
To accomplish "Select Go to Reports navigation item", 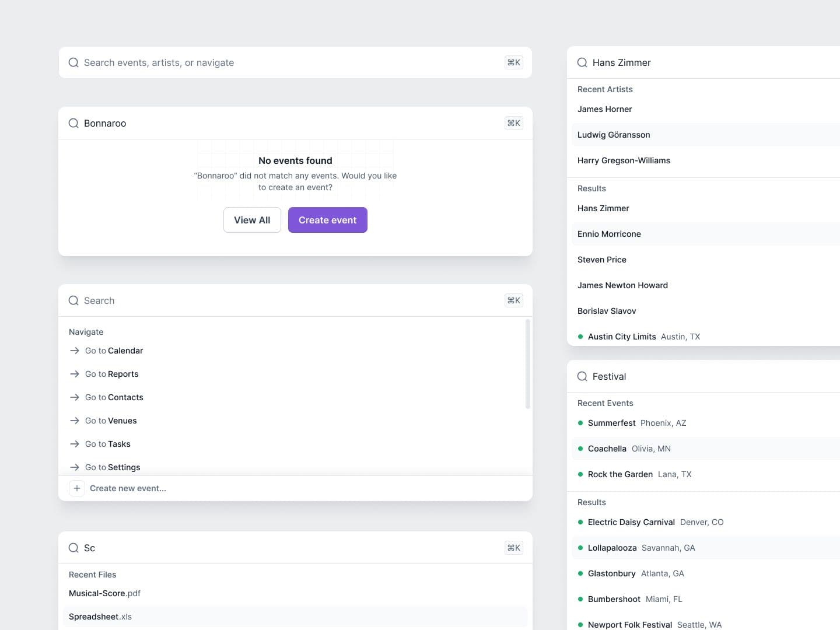I will tap(112, 374).
